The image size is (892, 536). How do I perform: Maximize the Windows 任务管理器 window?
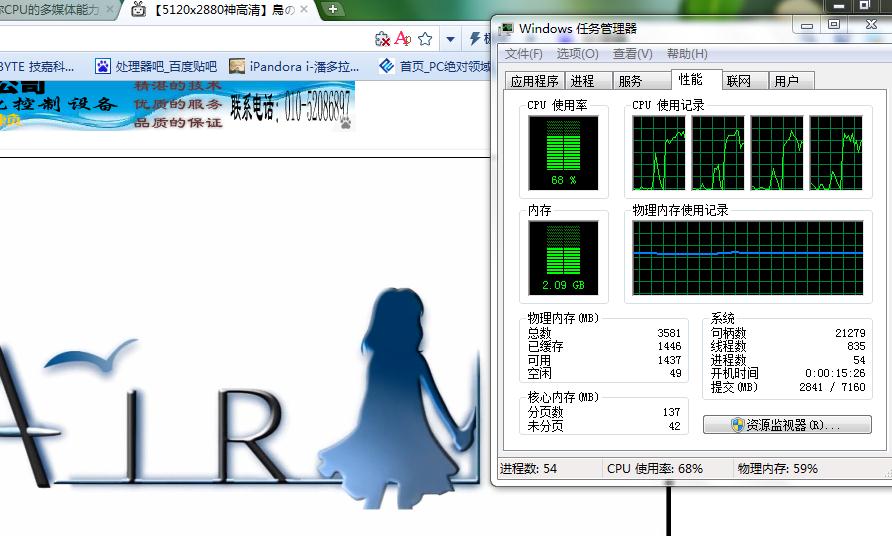[834, 24]
